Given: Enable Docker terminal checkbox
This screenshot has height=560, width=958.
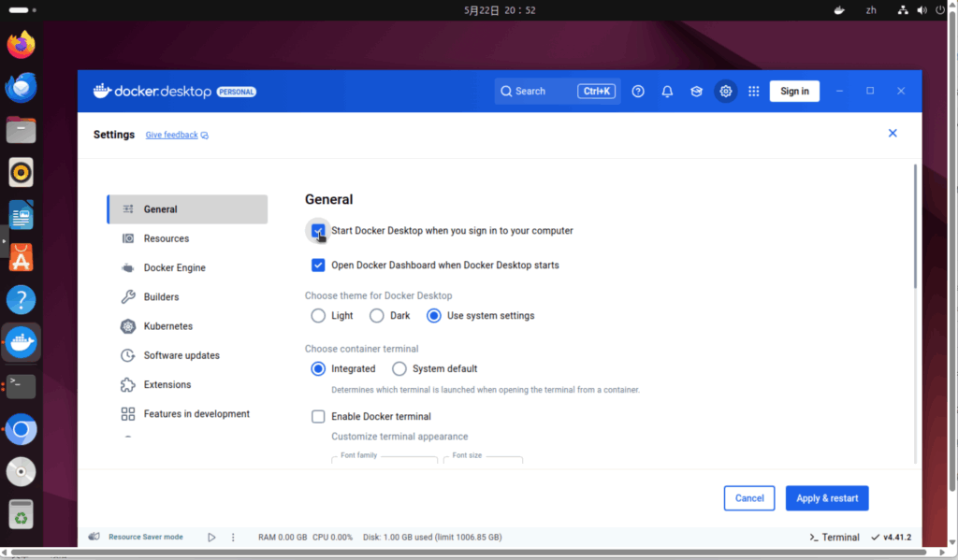Looking at the screenshot, I should [318, 416].
